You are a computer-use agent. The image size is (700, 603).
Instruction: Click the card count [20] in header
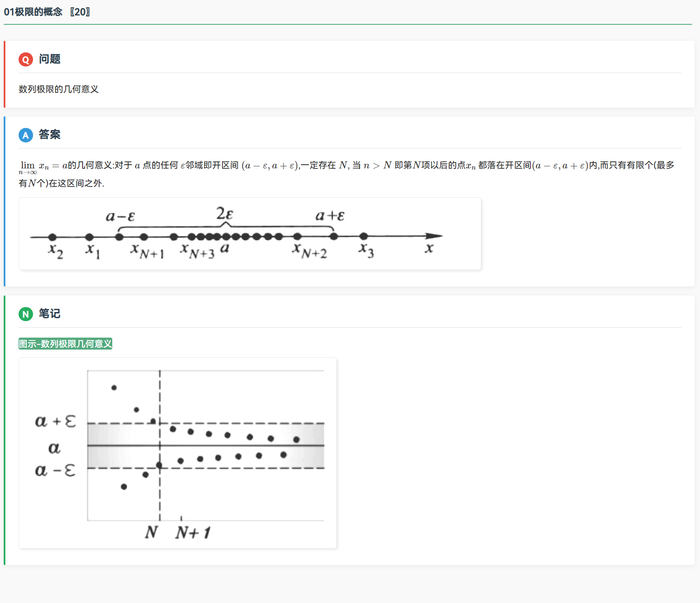(80, 12)
